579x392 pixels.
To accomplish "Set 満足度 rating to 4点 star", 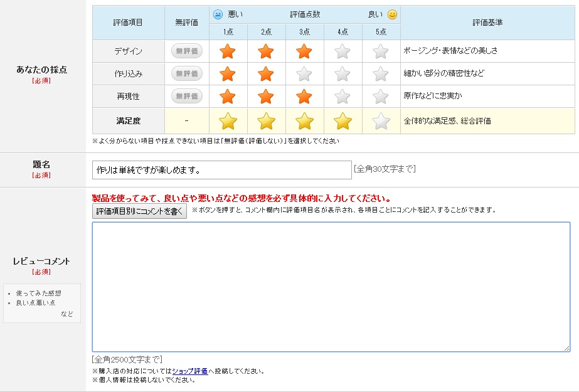I will point(343,121).
